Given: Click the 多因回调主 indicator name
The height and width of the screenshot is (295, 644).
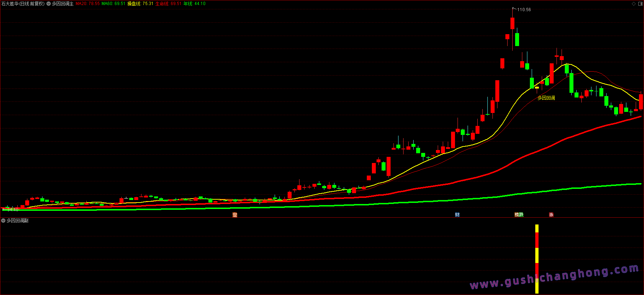Looking at the screenshot, I should tap(63, 4).
